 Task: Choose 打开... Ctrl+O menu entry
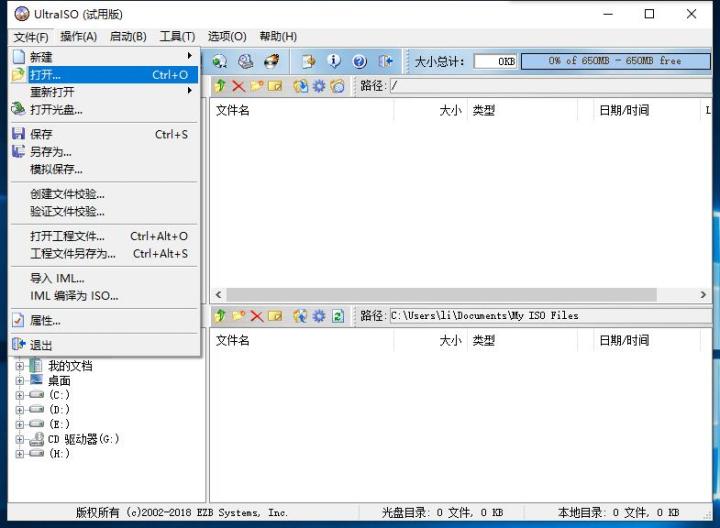(104, 74)
